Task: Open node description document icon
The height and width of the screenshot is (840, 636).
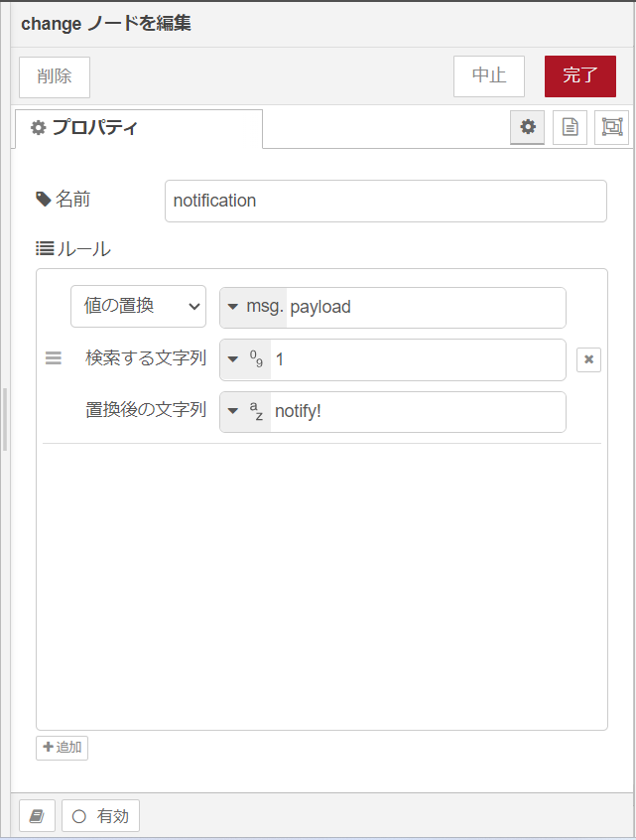Action: (571, 127)
